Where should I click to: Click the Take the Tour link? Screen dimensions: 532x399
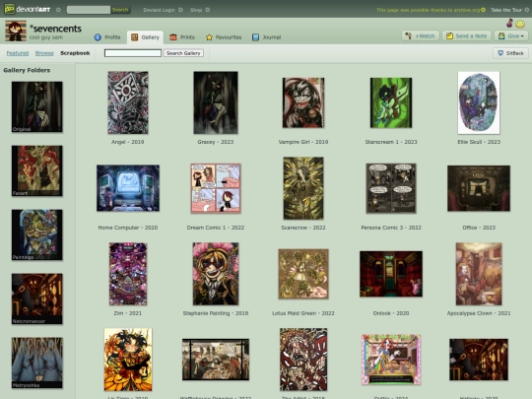tap(506, 10)
